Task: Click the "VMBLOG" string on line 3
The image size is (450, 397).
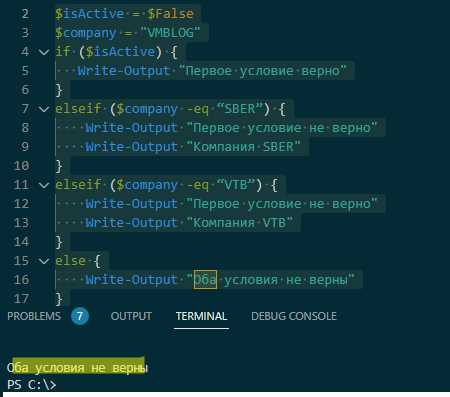Action: pyautogui.click(x=170, y=33)
